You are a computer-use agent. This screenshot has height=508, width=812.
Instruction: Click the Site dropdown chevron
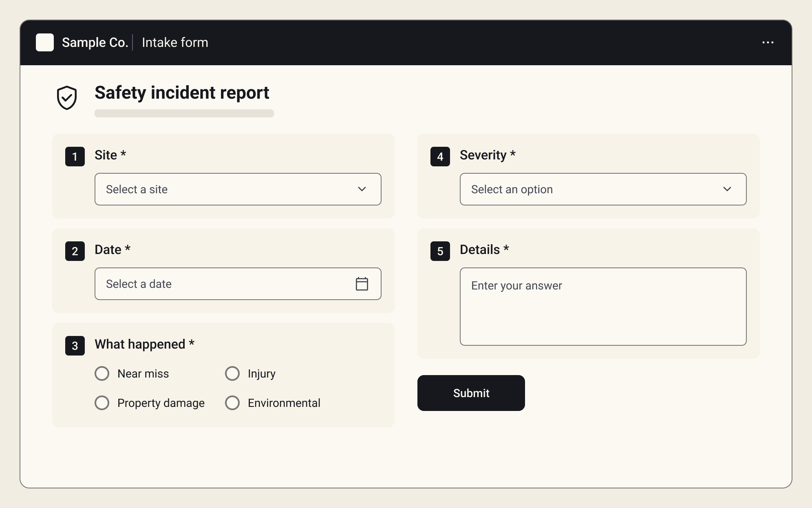tap(362, 189)
